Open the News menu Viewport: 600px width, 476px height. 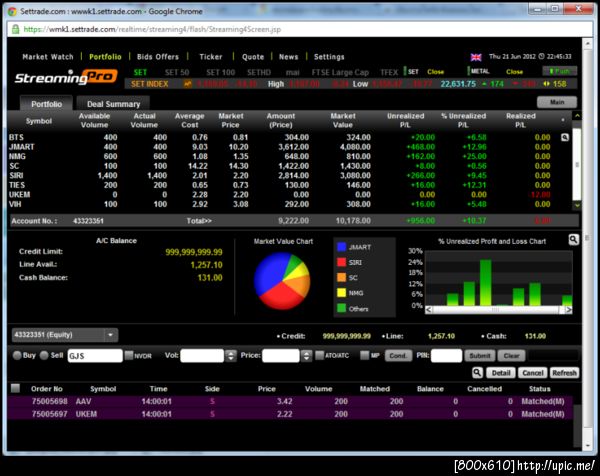click(289, 57)
